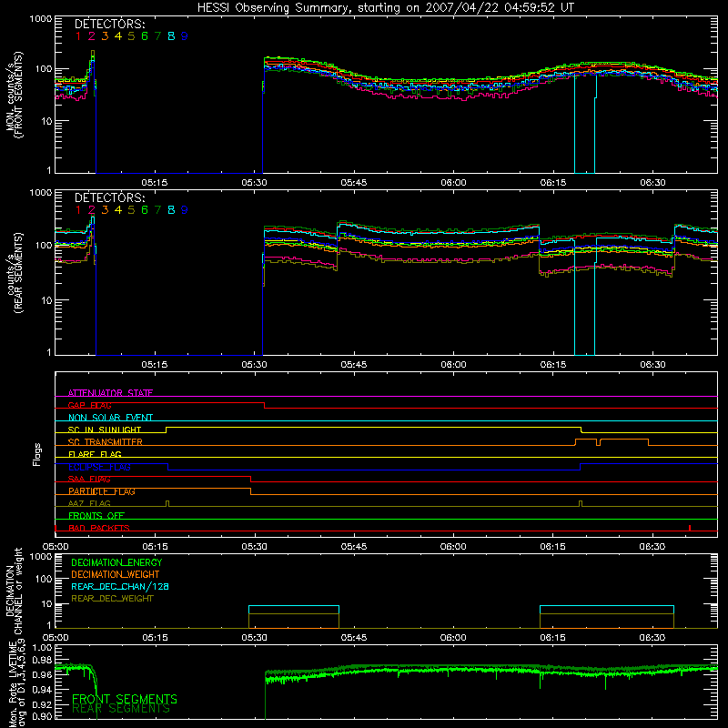Click DETECTORS label in rear segments plot
Viewport: 728px width, 728px height.
[x=110, y=197]
